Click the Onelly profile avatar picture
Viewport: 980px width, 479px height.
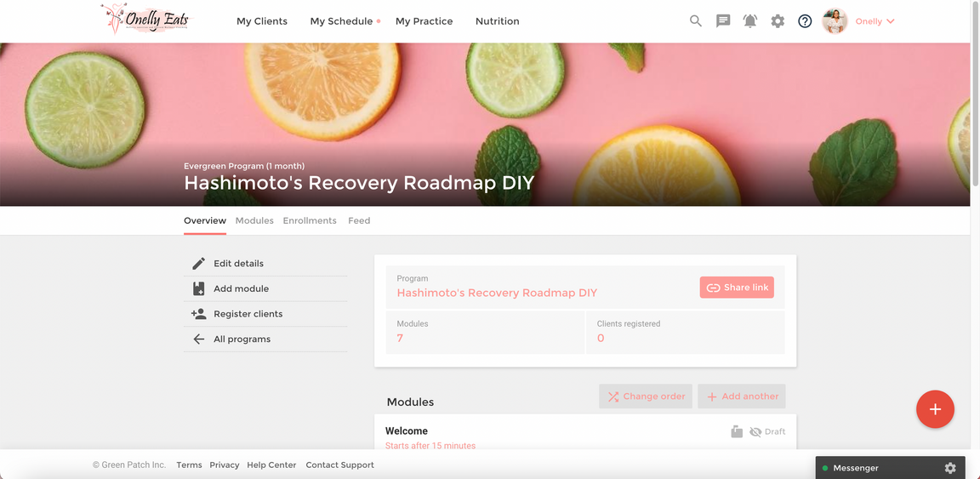click(x=835, y=21)
